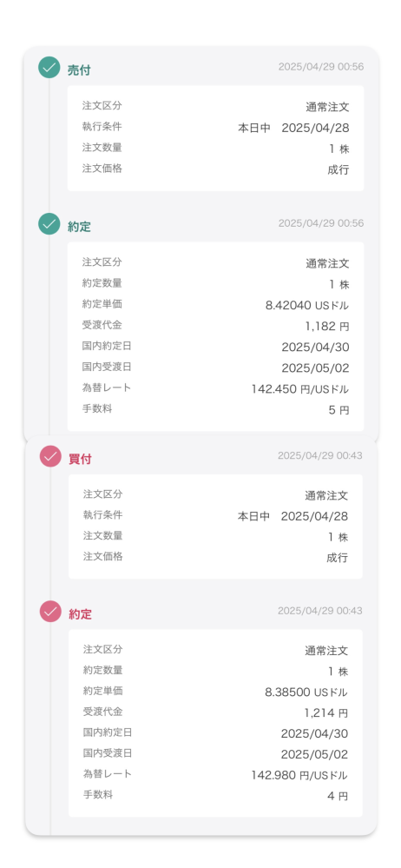This screenshot has height=868, width=401.
Task: Click the 本日中 2025/04/28 condition in 買付 card
Action: point(293,516)
